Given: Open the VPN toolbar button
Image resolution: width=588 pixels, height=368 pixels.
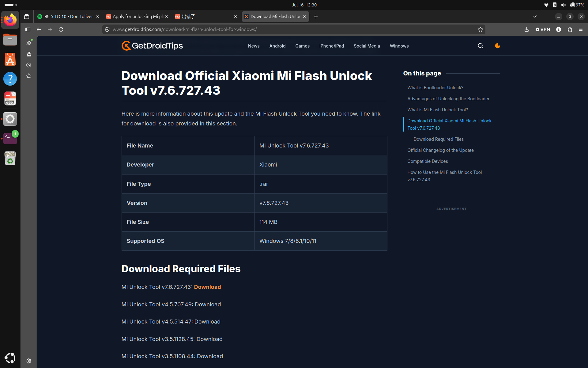Looking at the screenshot, I should (x=543, y=29).
